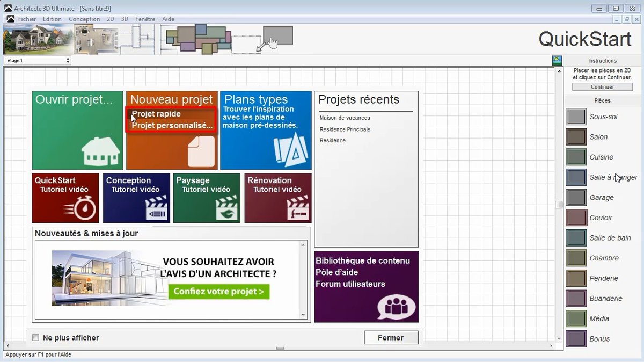Viewport: 644px width, 362px height.
Task: Play the Conception tutorial clapperboard icon
Action: coord(157,208)
